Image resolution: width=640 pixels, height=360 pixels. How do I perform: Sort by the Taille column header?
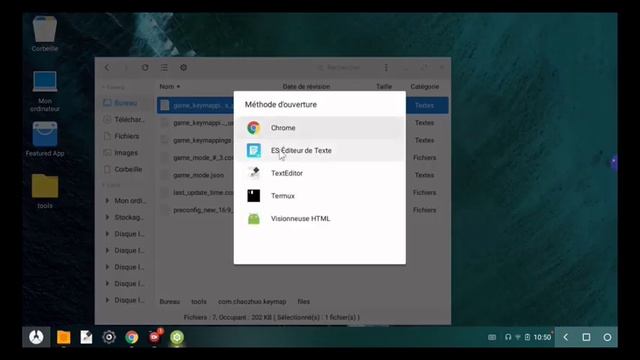click(384, 87)
